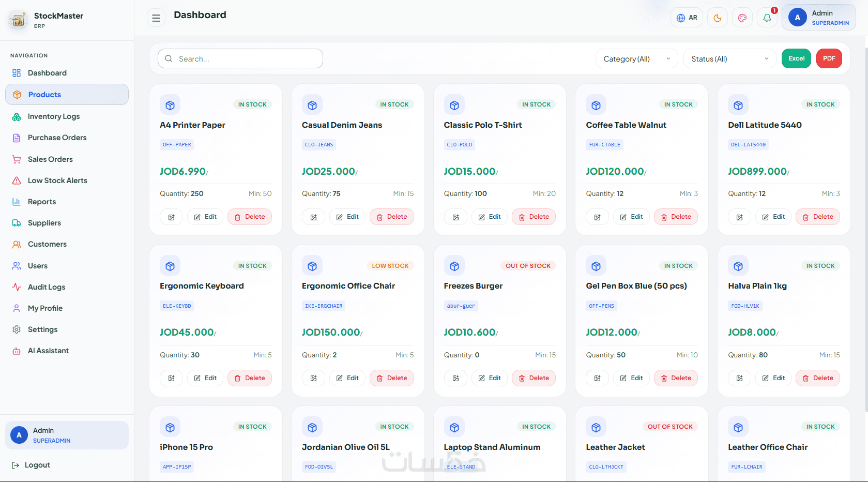Click image icon for A4 Printer Paper

pyautogui.click(x=171, y=217)
